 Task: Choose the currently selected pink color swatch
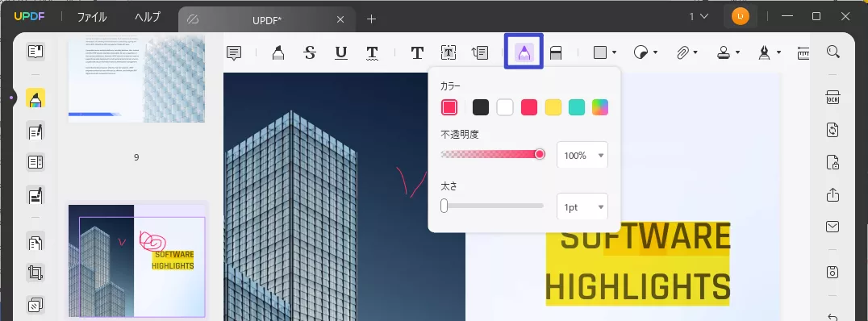tap(449, 106)
